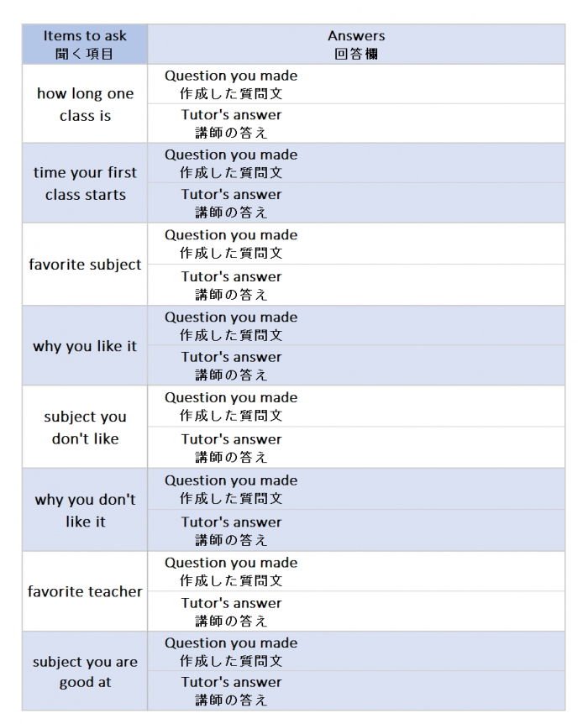The height and width of the screenshot is (724, 588).
Task: Click tutor's answer field for favorite teacher
Action: (428, 611)
